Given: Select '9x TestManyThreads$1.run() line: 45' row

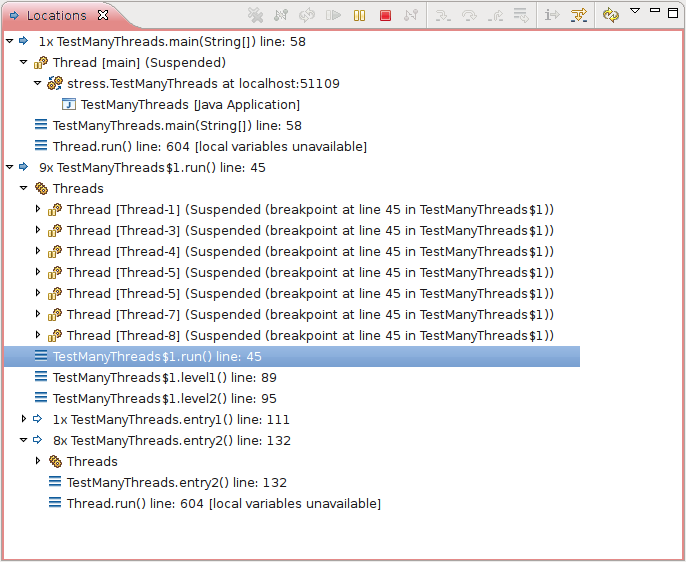Looking at the screenshot, I should pos(152,168).
